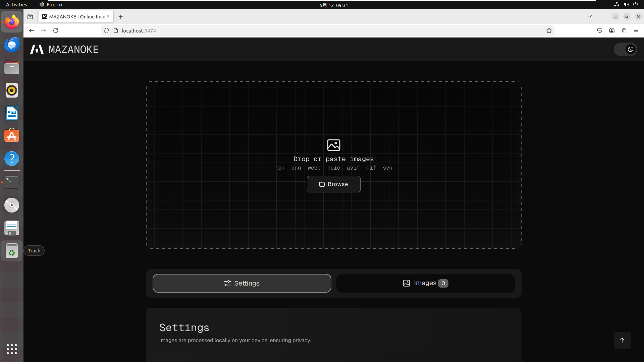Click the Browse button
Screen dimensions: 644x362
[333, 184]
